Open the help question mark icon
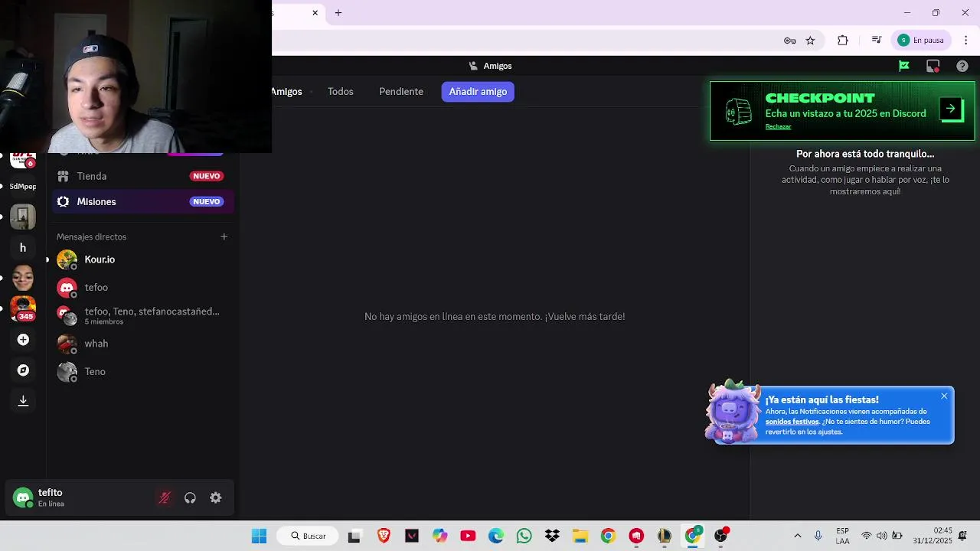The image size is (980, 551). click(x=962, y=66)
